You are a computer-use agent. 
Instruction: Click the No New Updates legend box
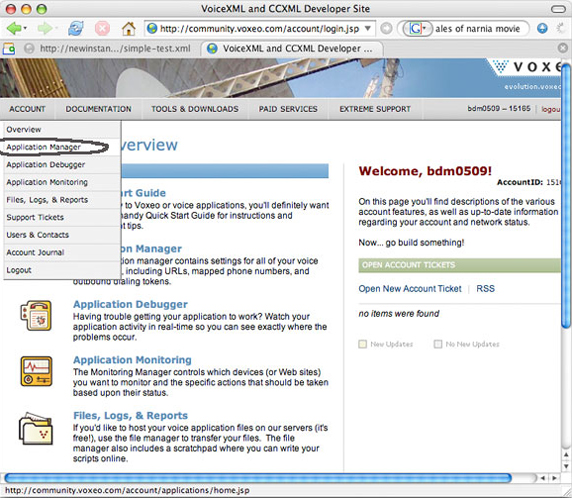pyautogui.click(x=438, y=344)
